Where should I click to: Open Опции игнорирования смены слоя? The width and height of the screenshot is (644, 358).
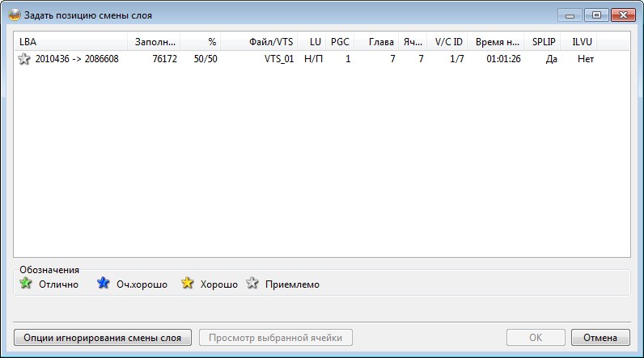[x=103, y=338]
